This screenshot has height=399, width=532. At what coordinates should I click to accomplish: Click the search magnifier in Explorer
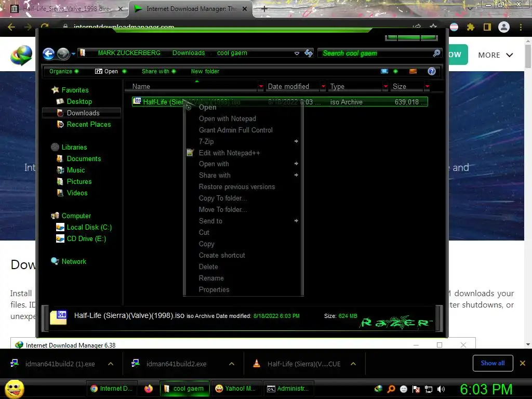tap(436, 53)
